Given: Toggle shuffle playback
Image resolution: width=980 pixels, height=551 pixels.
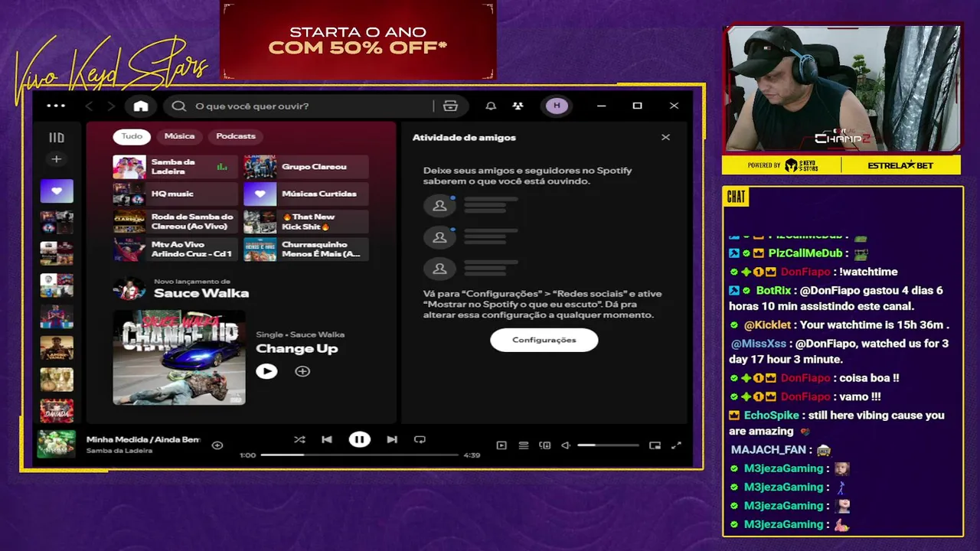Looking at the screenshot, I should (299, 439).
